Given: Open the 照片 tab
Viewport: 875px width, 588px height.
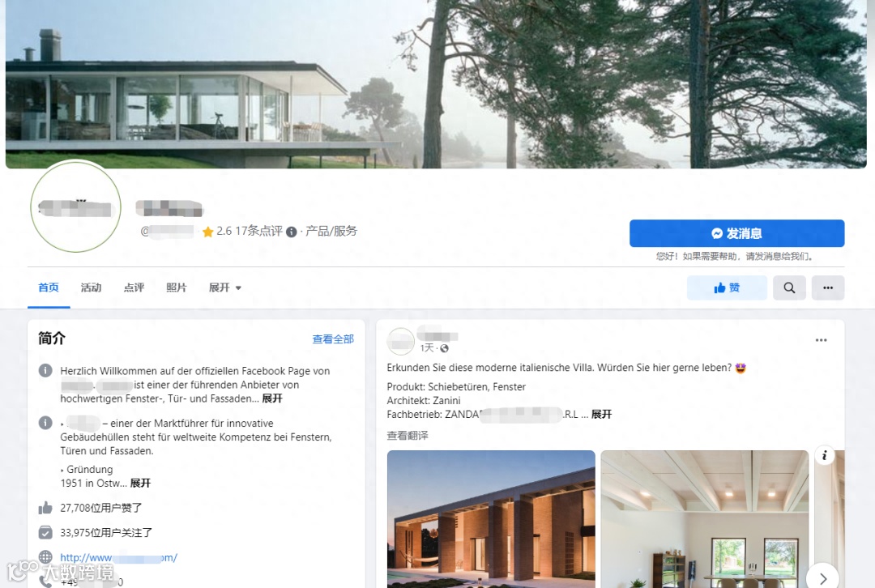Looking at the screenshot, I should click(x=177, y=288).
